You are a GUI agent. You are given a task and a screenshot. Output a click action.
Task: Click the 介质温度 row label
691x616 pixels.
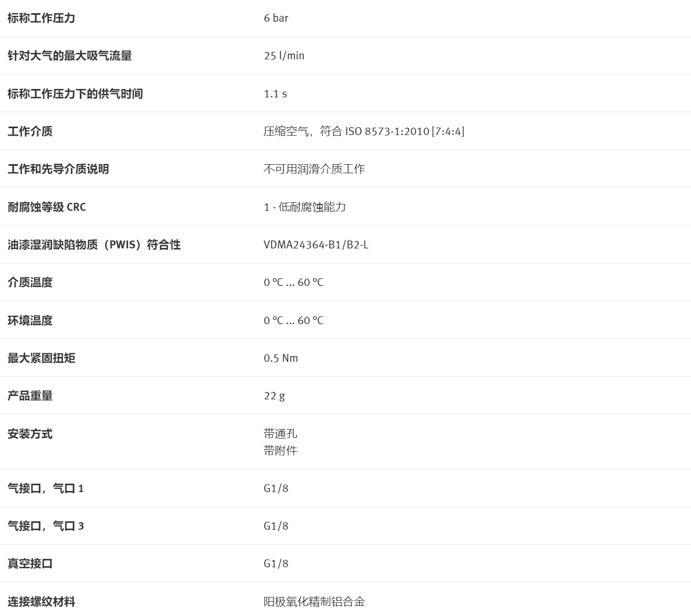point(30,282)
